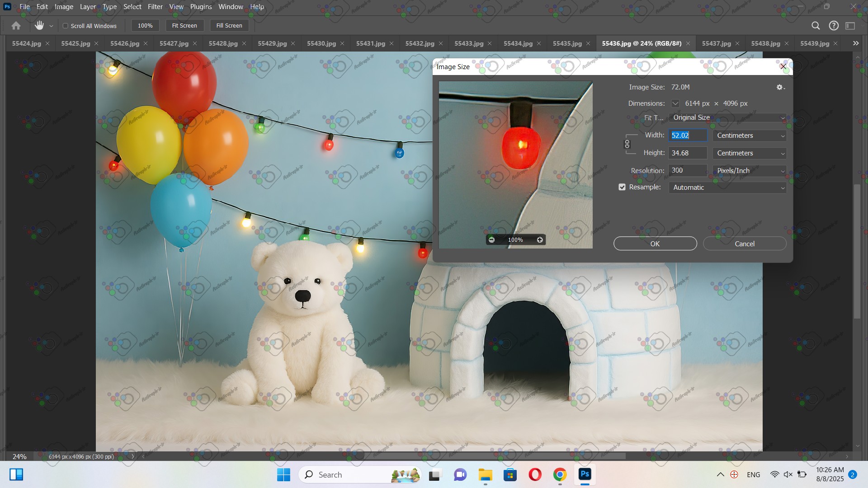Zoom out the Image Size preview
Screen dimensions: 868x488
pyautogui.click(x=491, y=240)
